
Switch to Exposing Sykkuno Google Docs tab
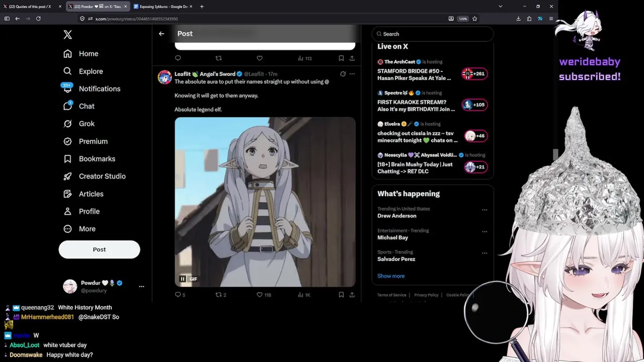[x=163, y=7]
